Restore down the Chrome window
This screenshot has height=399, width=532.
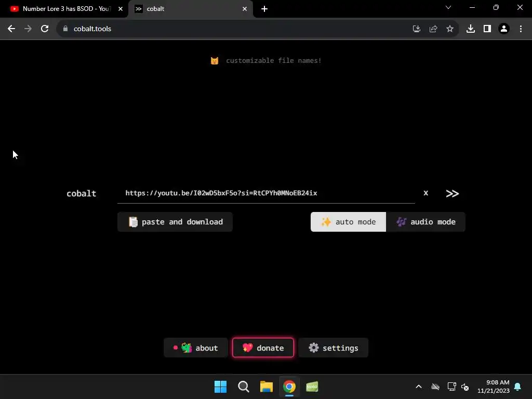[496, 7]
